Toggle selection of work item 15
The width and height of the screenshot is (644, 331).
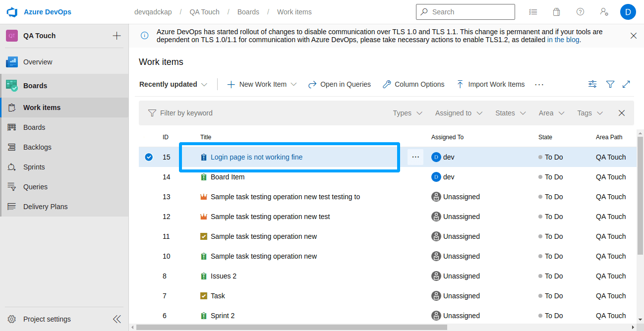149,157
